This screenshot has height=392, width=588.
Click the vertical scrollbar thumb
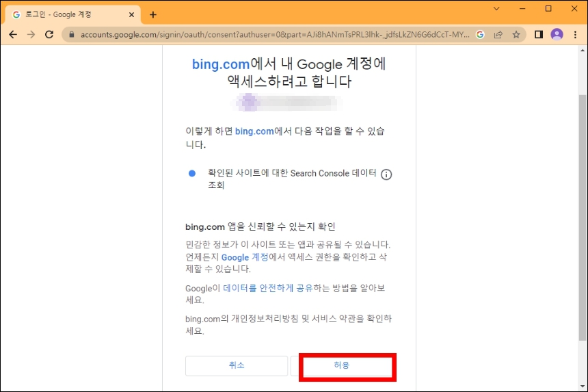582,218
